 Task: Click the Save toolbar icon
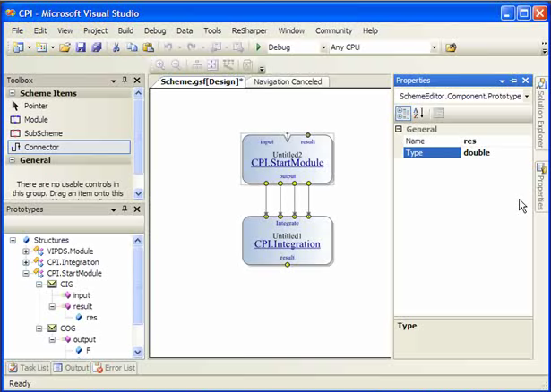point(81,47)
